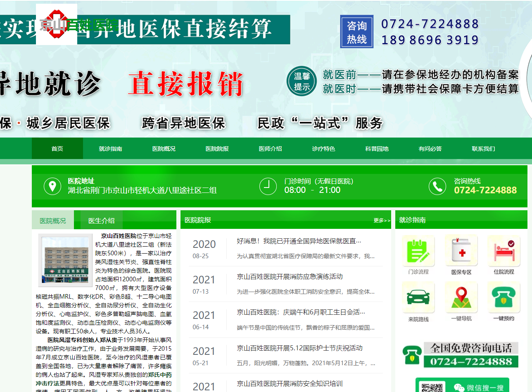Image resolution: width=532 pixels, height=392 pixels.
Task: Open the 一键预约 telephone icon
Action: tap(504, 298)
